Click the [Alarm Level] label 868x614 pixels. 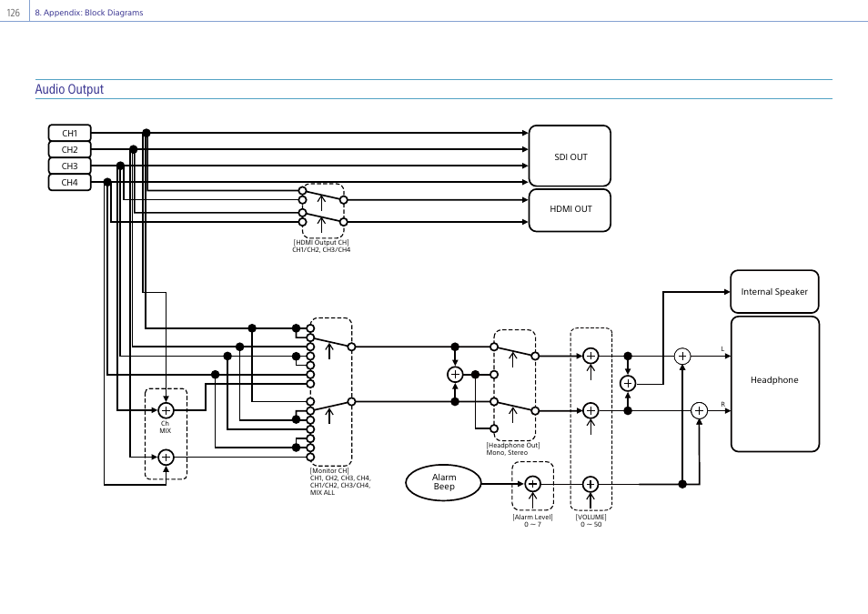pyautogui.click(x=532, y=517)
